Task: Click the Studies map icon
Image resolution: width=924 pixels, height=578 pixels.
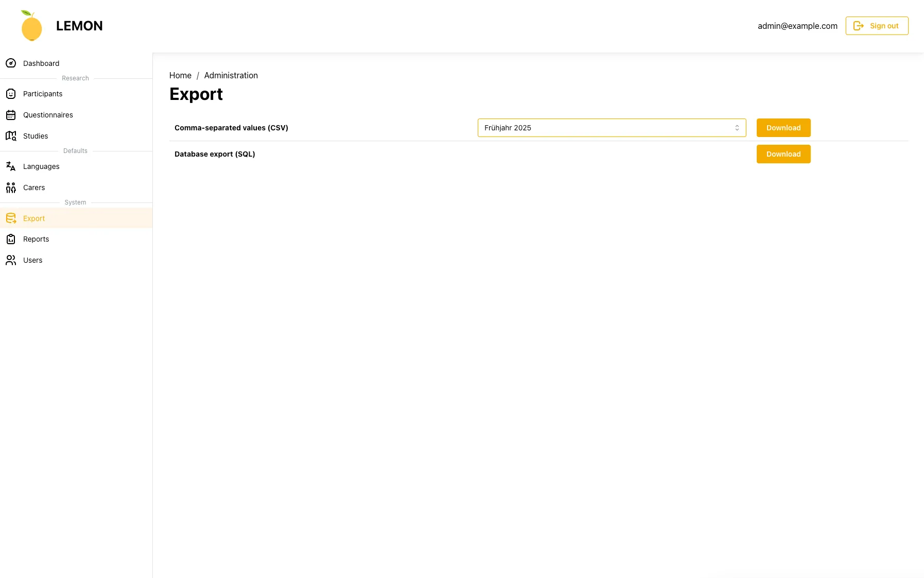Action: pyautogui.click(x=11, y=136)
